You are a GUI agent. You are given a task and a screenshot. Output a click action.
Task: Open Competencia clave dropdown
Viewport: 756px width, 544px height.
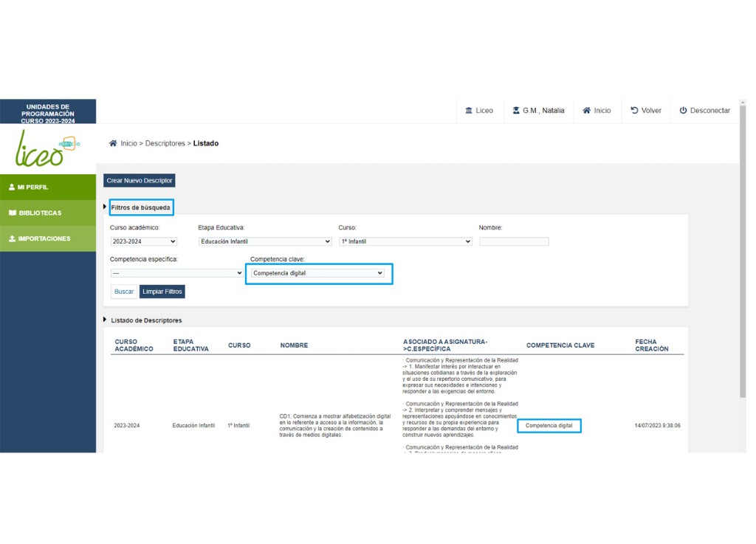pyautogui.click(x=318, y=273)
